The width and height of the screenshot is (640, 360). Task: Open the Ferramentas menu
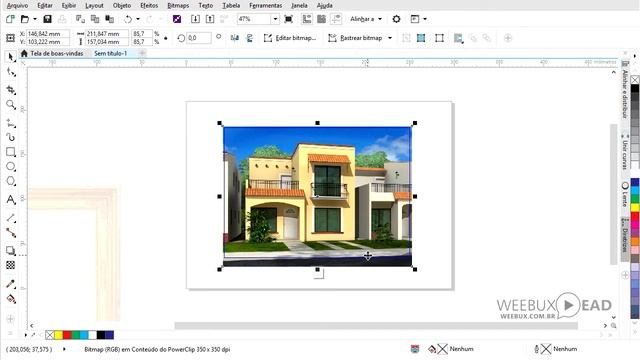pos(266,6)
